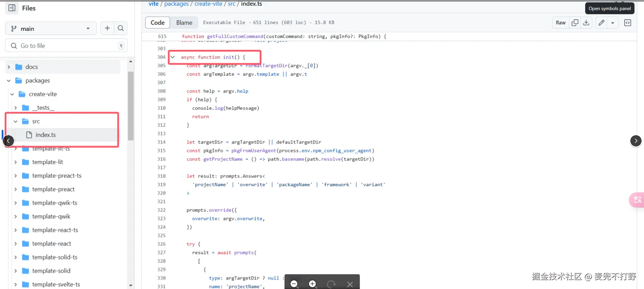The width and height of the screenshot is (644, 289).
Task: Switch to the Blame tab
Action: 184,22
